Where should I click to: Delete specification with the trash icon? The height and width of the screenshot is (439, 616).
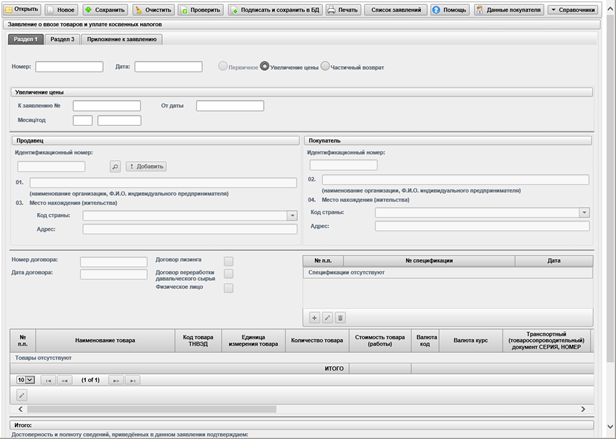(x=340, y=317)
